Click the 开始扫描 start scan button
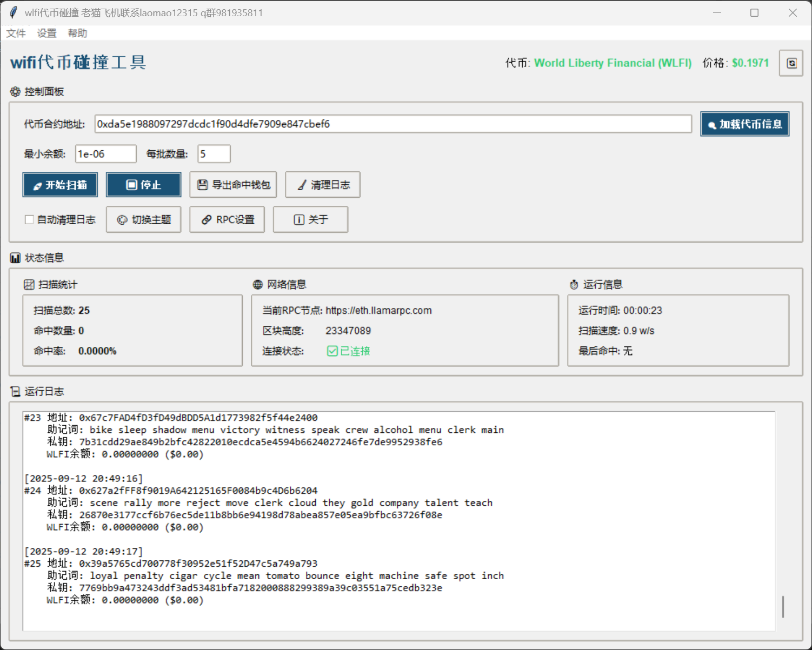Screen dimensions: 812x650 [x=60, y=185]
